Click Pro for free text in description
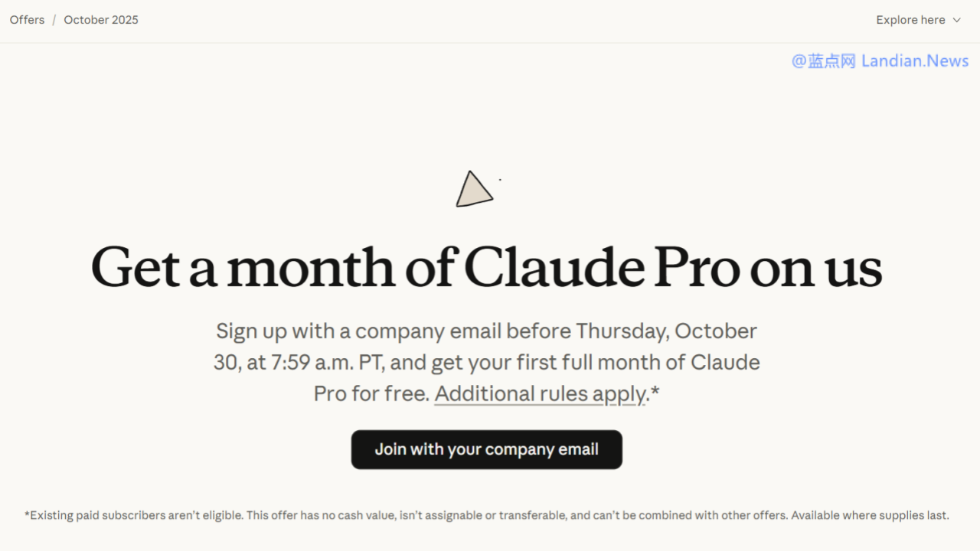 pos(371,393)
